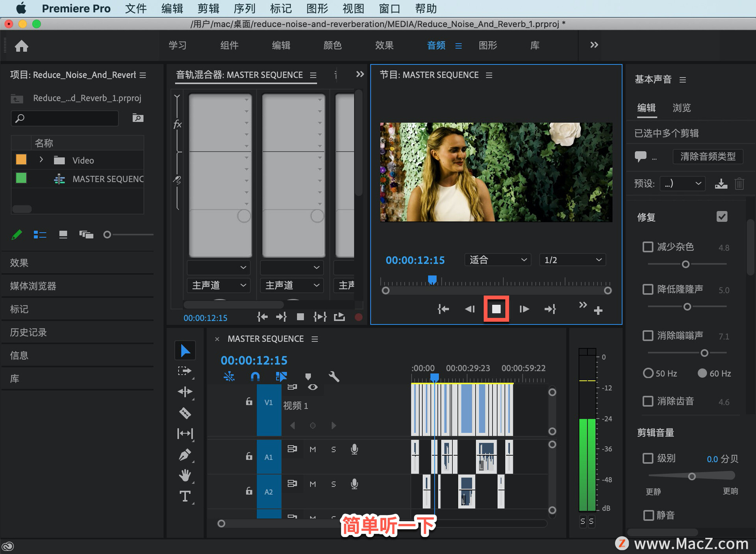Expand the Video bin in Project panel

click(41, 159)
